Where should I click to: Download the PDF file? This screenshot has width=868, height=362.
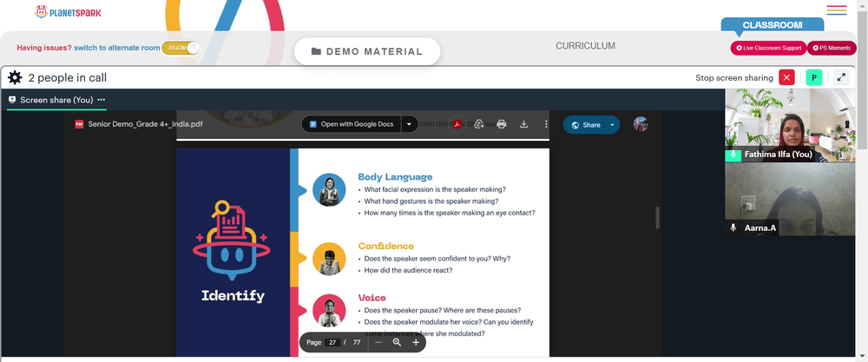(523, 124)
